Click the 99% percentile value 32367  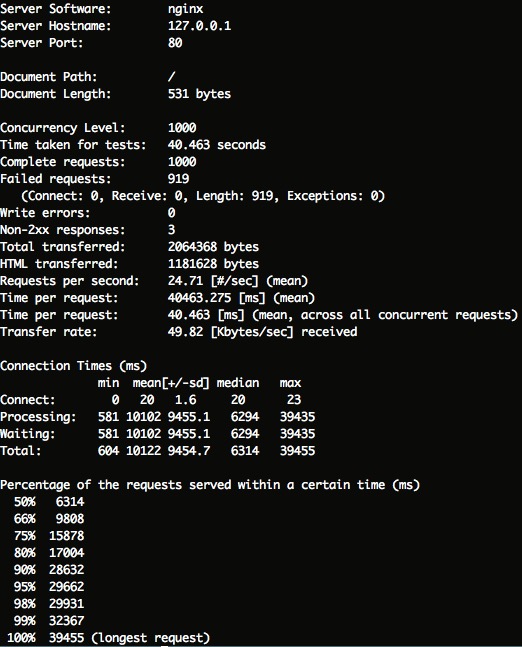[x=66, y=620]
